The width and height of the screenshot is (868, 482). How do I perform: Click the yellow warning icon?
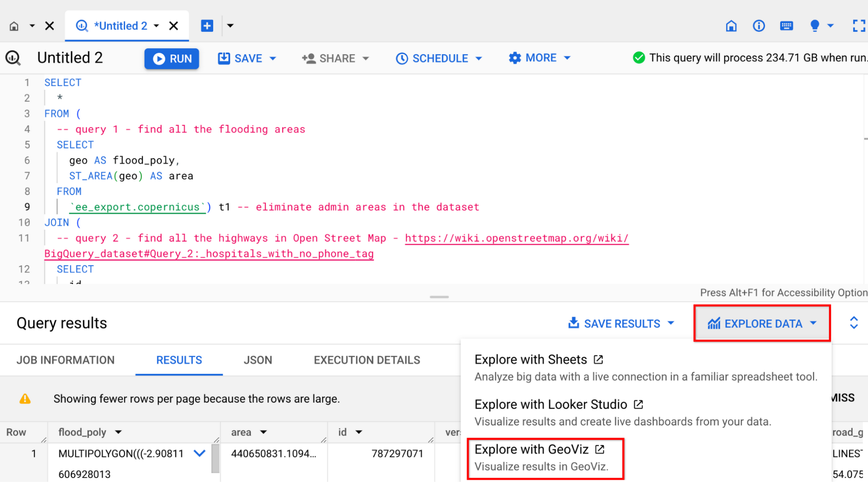click(x=25, y=399)
